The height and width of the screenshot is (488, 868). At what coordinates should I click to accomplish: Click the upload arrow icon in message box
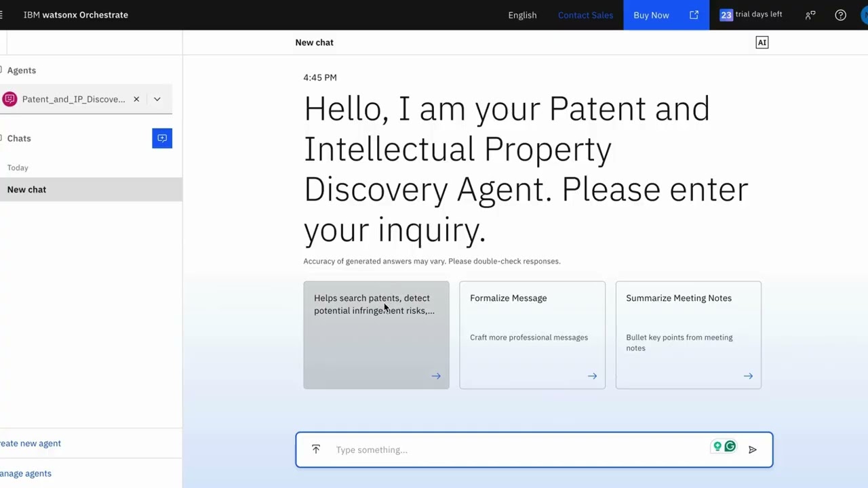pyautogui.click(x=315, y=449)
